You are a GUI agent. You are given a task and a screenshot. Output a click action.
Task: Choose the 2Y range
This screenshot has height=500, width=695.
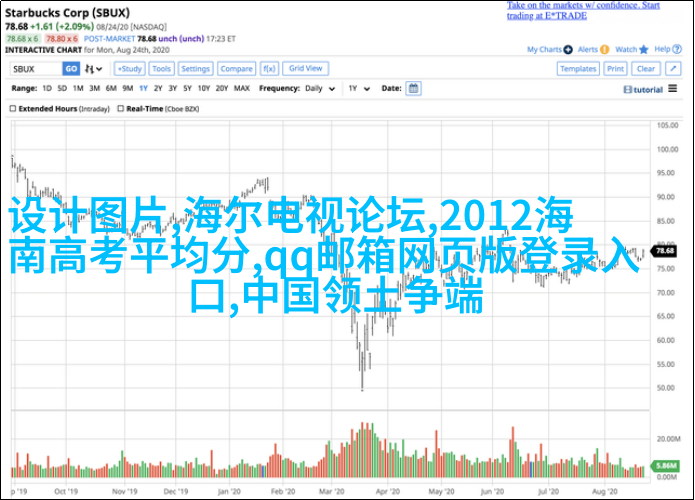click(158, 89)
